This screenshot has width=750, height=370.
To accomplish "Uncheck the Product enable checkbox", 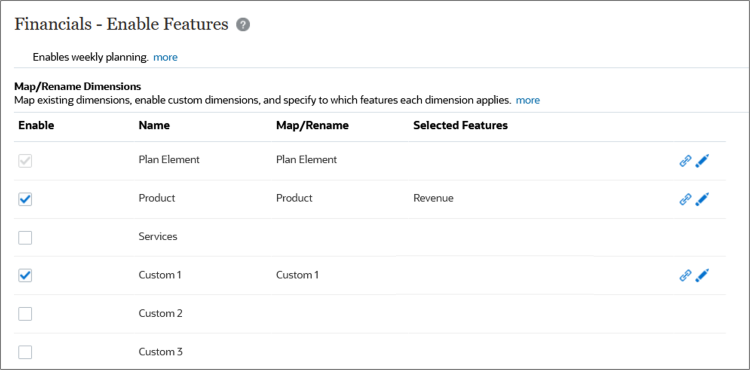I will [x=25, y=199].
